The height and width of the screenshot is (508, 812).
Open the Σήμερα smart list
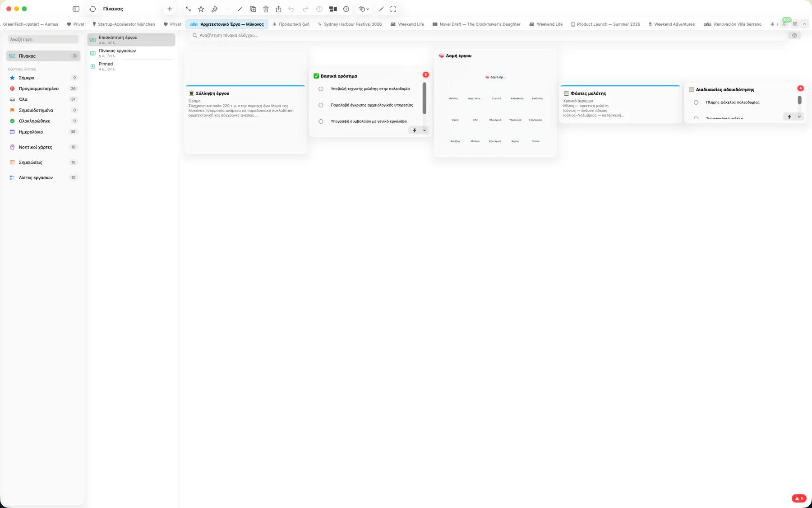click(x=43, y=78)
